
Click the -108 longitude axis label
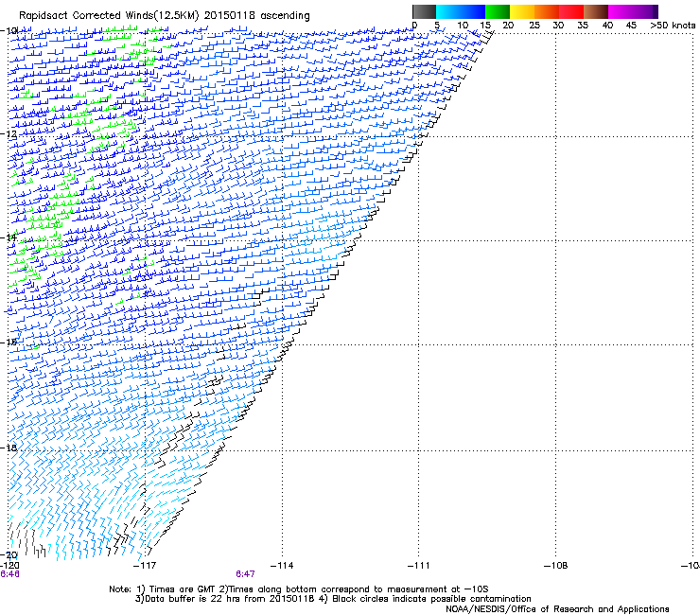click(x=556, y=566)
